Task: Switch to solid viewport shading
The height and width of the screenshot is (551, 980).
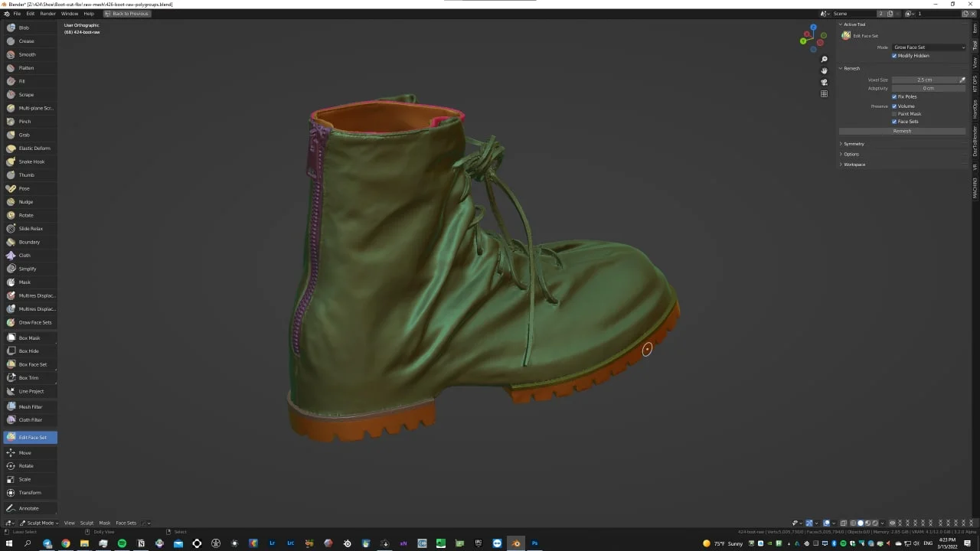Action: click(x=860, y=523)
